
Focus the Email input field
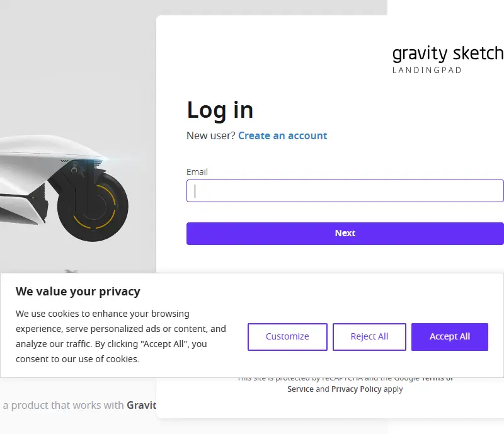[345, 191]
